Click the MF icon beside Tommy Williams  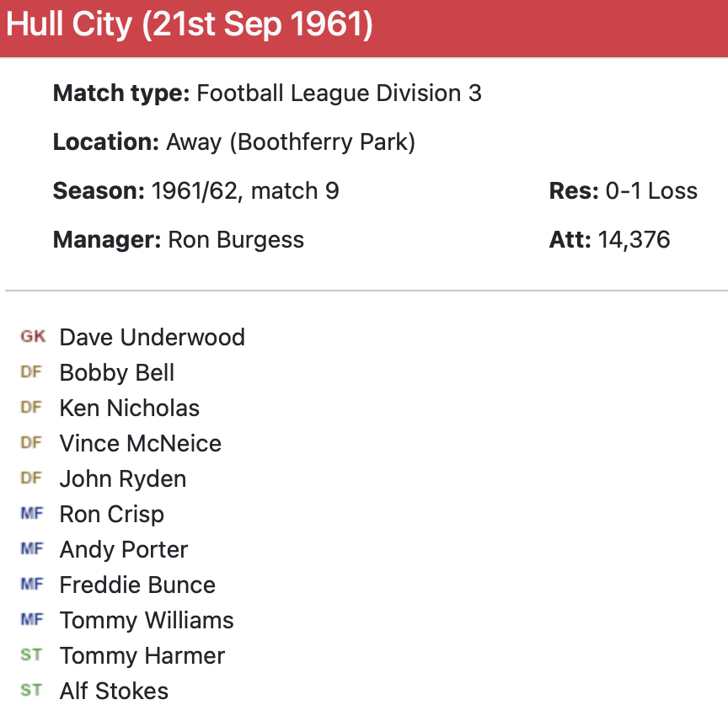coord(32,620)
